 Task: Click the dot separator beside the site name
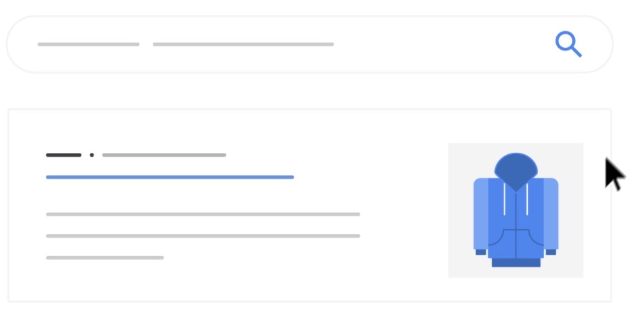[92, 155]
